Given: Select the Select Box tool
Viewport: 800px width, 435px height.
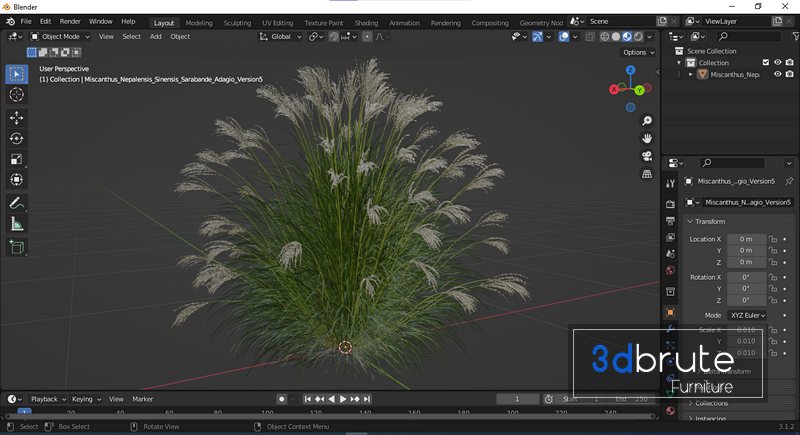Looking at the screenshot, I should pyautogui.click(x=16, y=74).
